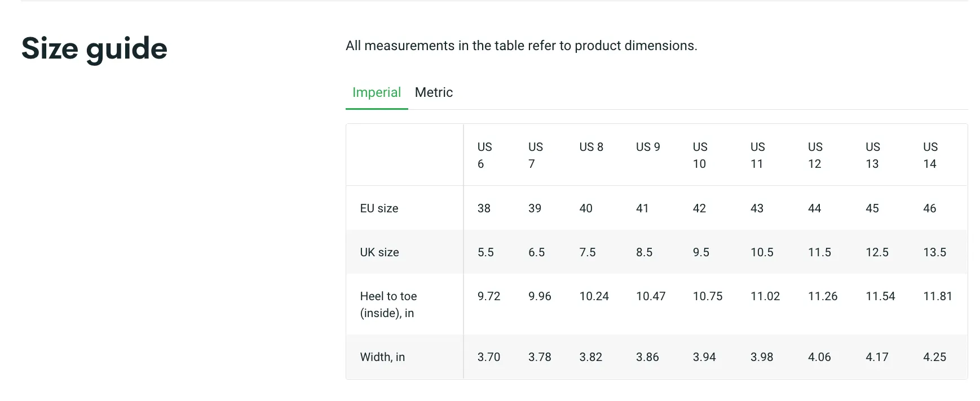Click the US 14 column header

click(x=930, y=155)
